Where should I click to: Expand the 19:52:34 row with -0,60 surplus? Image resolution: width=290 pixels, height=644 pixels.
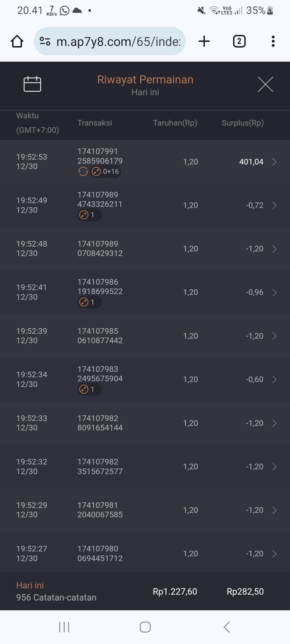(x=274, y=379)
